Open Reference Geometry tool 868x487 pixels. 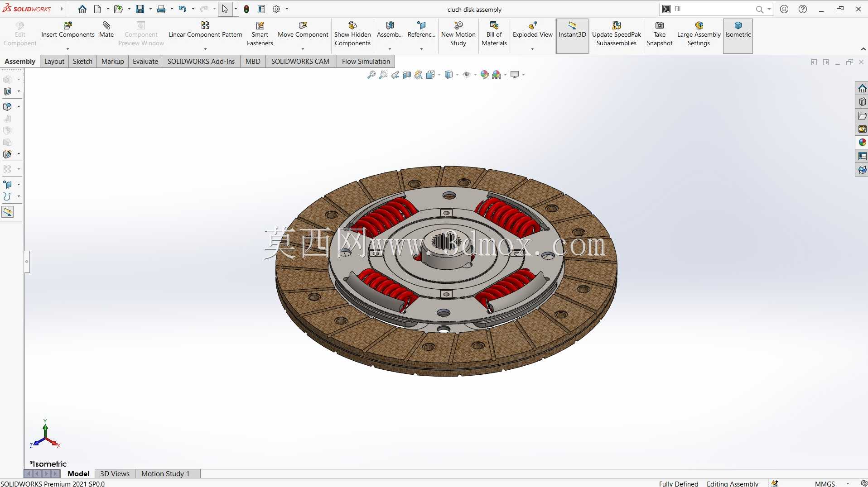click(421, 30)
